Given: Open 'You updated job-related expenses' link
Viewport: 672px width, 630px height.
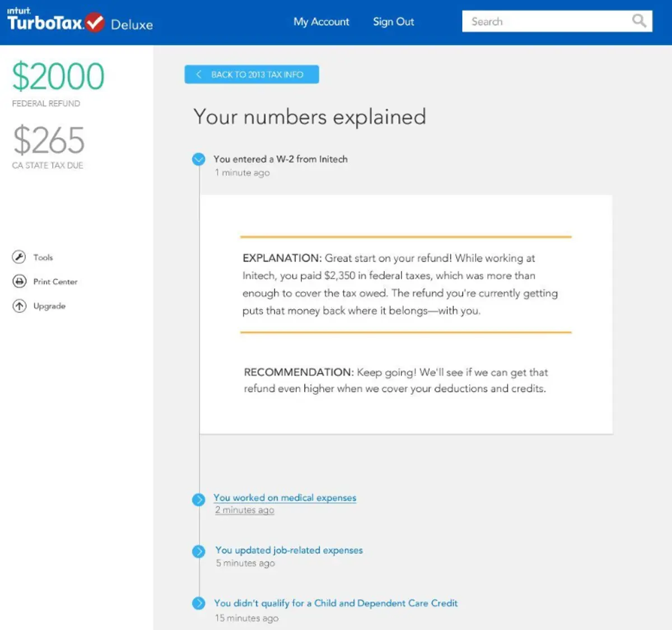Looking at the screenshot, I should tap(289, 550).
